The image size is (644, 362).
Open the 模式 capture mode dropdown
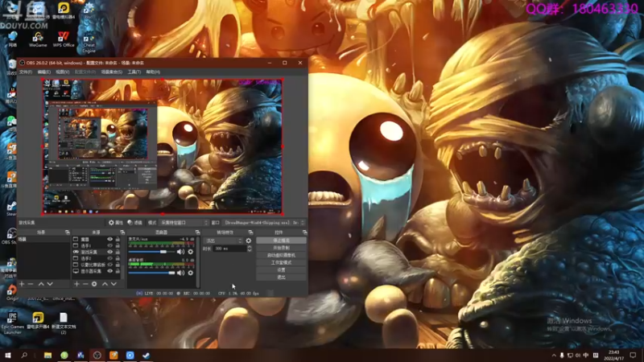(x=184, y=223)
